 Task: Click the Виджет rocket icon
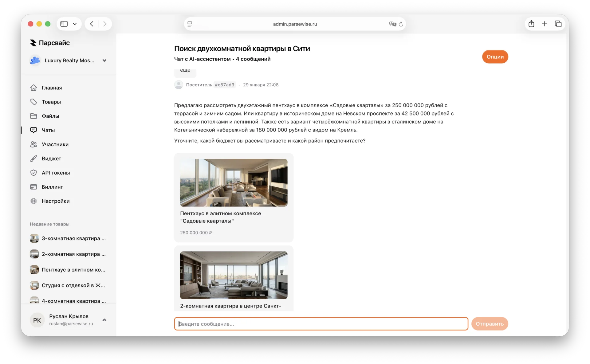click(x=33, y=159)
